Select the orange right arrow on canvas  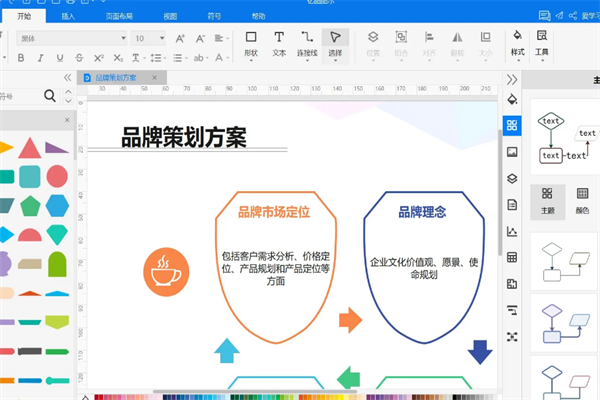(x=351, y=320)
